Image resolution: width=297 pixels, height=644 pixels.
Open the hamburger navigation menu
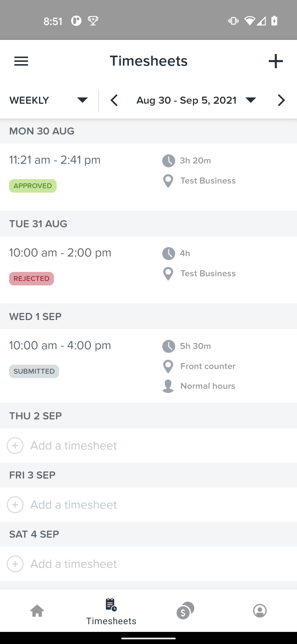click(x=21, y=61)
